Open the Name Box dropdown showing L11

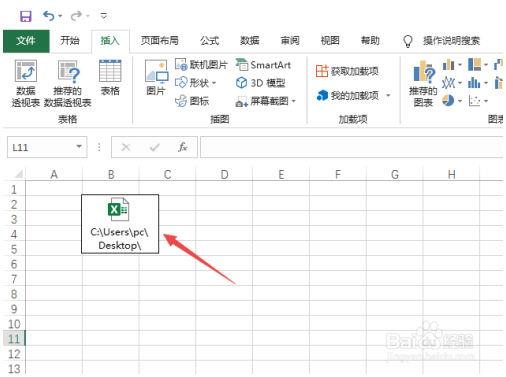point(79,147)
